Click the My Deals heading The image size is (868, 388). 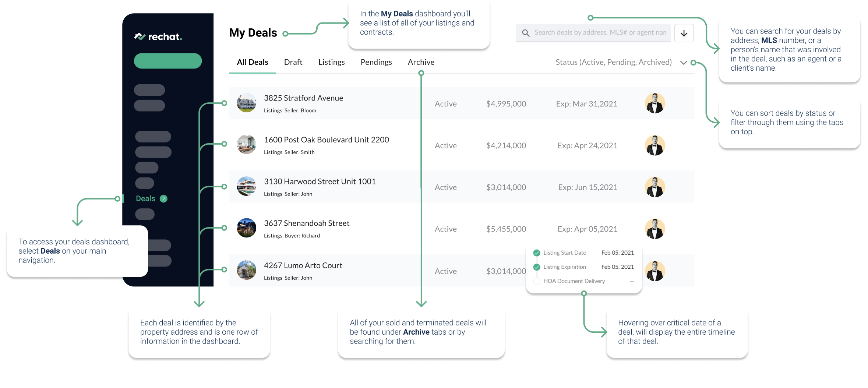(x=253, y=33)
